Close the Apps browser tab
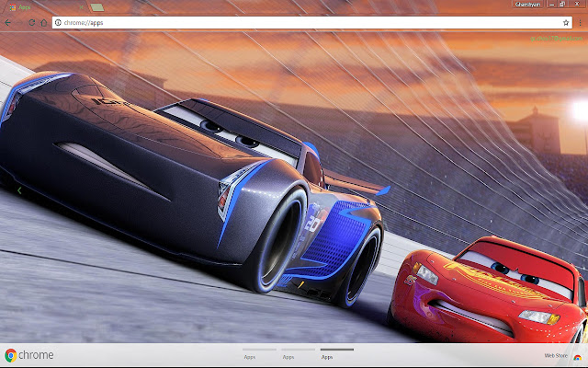This screenshot has width=588, height=368. pos(82,7)
